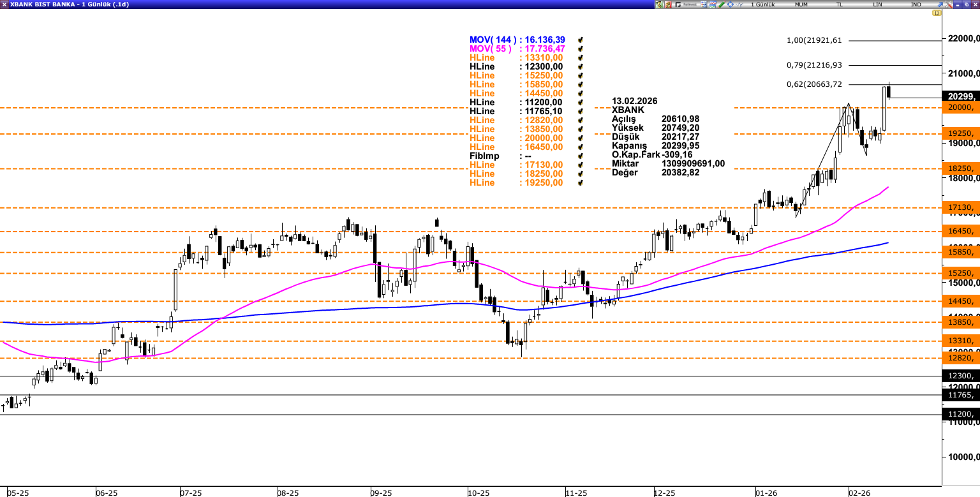Click the colored chart template icon
This screenshot has height=497, width=980.
pos(712,4)
